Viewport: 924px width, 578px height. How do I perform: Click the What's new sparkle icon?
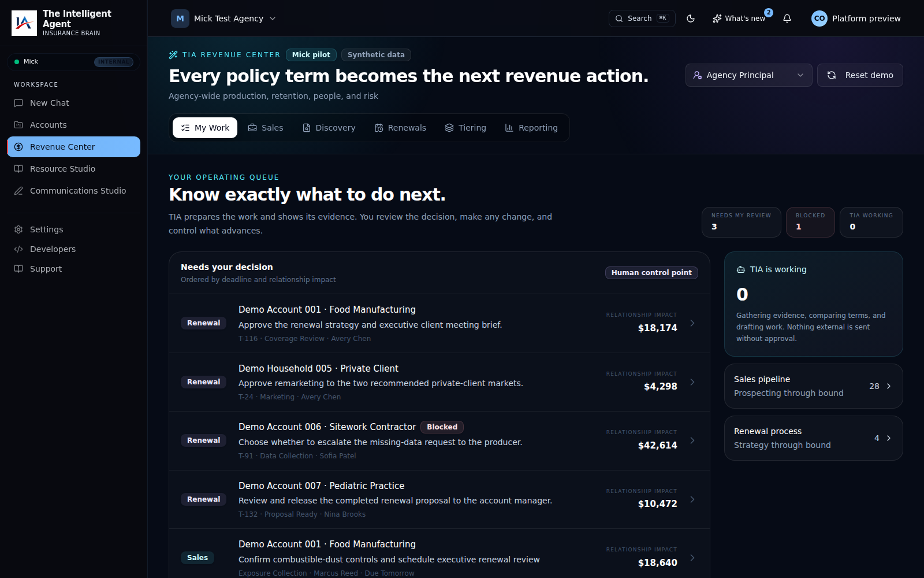pos(717,18)
